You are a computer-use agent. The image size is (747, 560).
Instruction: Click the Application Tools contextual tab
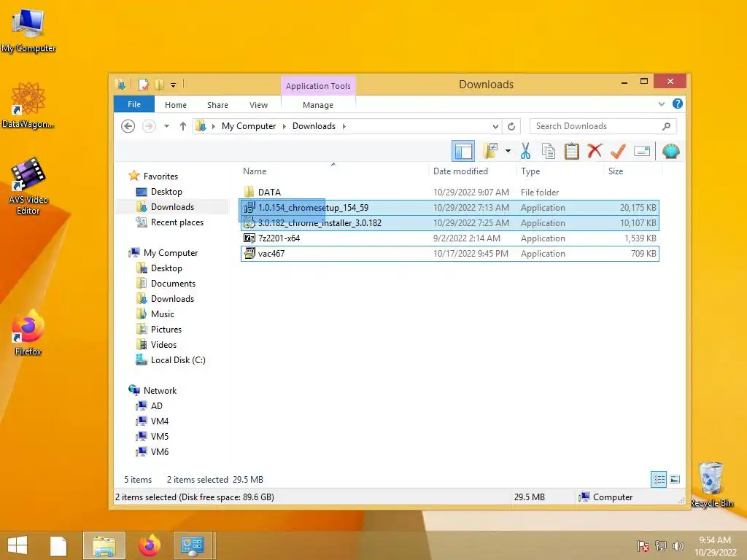318,86
